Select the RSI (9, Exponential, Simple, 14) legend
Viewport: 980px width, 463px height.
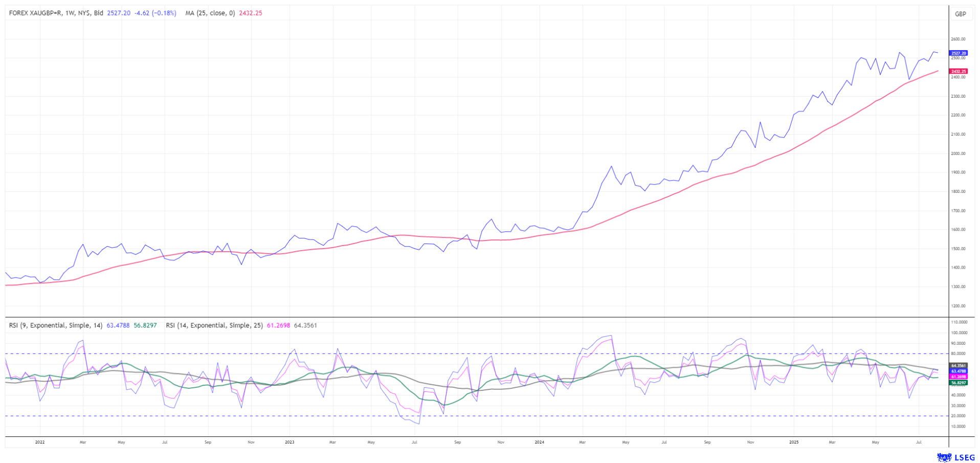[x=56, y=325]
